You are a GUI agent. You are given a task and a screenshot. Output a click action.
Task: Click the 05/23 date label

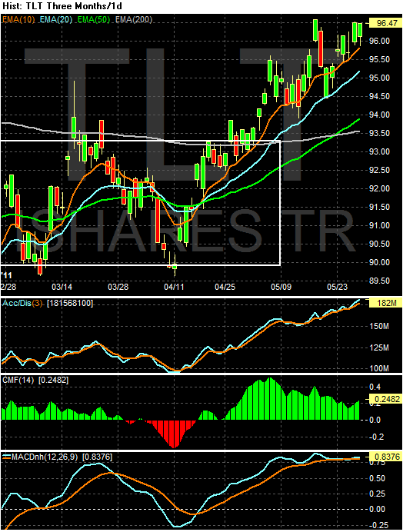(x=337, y=287)
